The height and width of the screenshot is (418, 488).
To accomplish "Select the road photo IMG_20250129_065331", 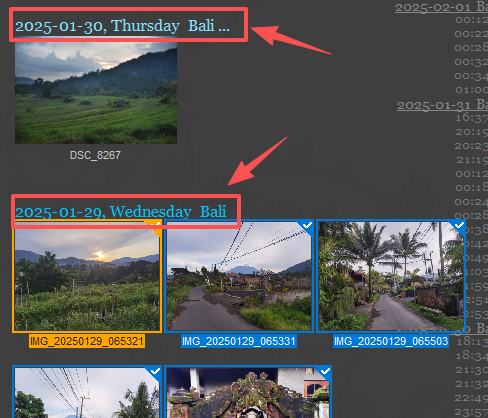I will [239, 276].
